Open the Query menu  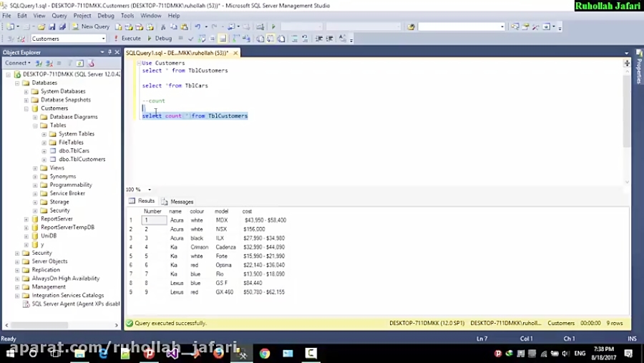pos(59,16)
